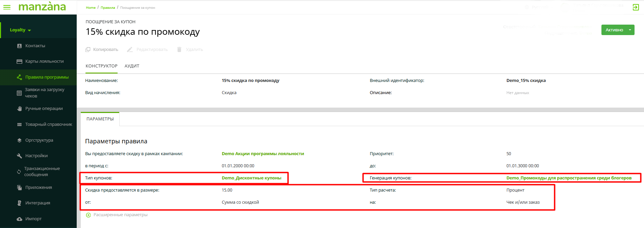Viewport: 644px width, 228px height.
Task: Open the Интеграция sidebar item
Action: pos(38,203)
